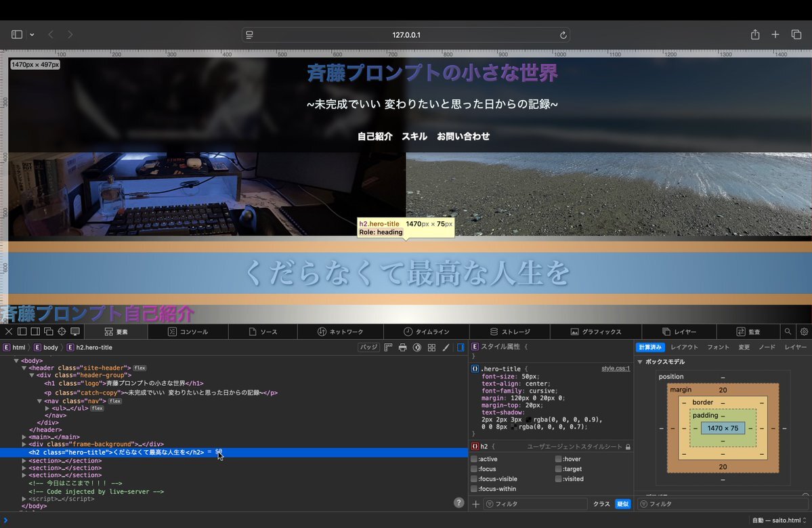
Task: Activate the element selection crosshair icon
Action: pyautogui.click(x=62, y=331)
